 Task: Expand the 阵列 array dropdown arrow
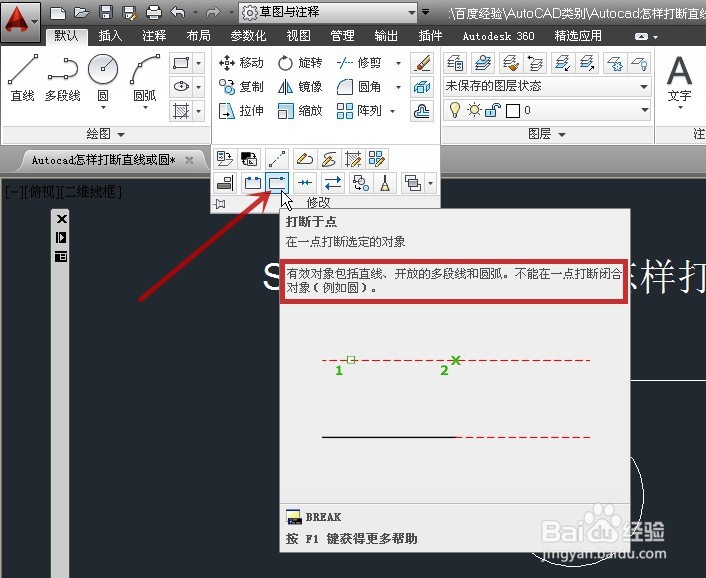pos(393,111)
